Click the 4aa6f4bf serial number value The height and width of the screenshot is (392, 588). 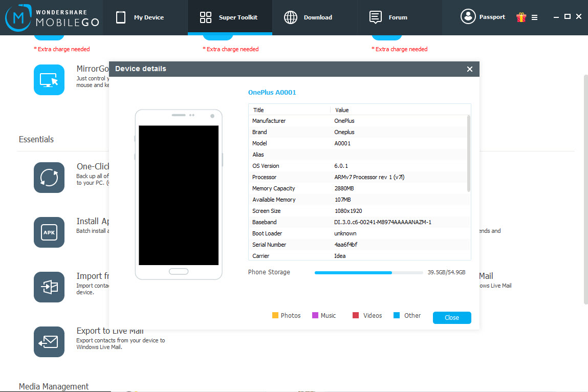pyautogui.click(x=346, y=245)
